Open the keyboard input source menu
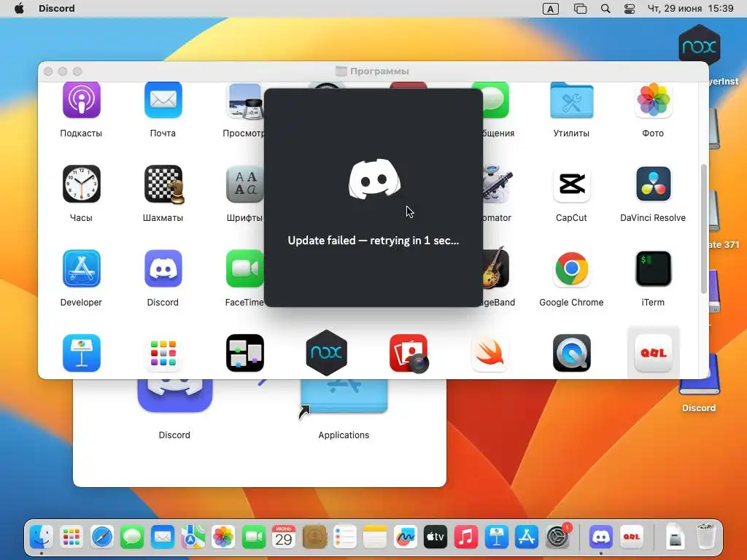Viewport: 747px width, 560px height. tap(550, 9)
